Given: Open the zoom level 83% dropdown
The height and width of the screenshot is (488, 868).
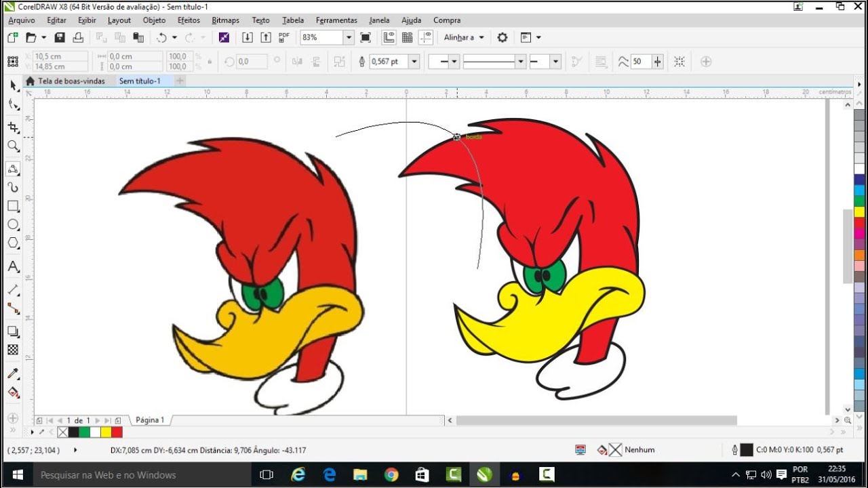Looking at the screenshot, I should click(349, 38).
